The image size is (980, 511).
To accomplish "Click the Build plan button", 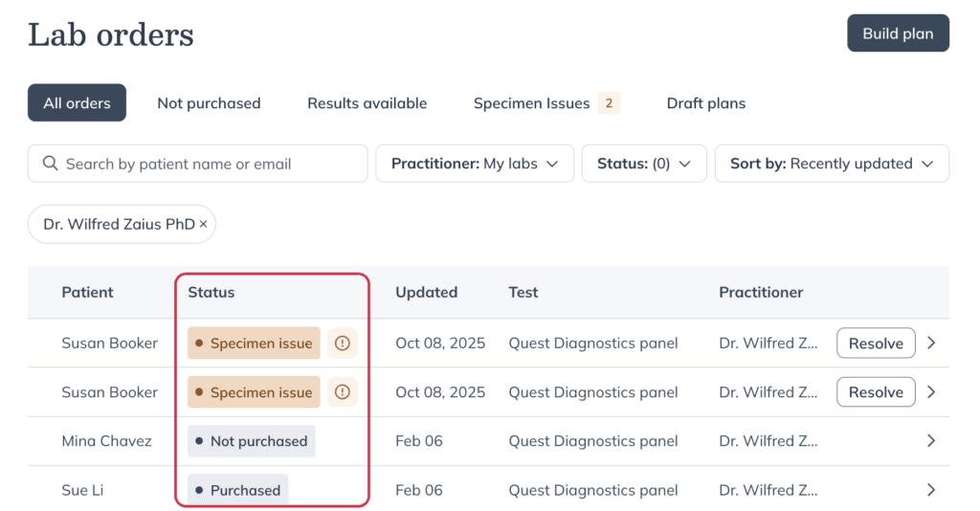I will 898,33.
